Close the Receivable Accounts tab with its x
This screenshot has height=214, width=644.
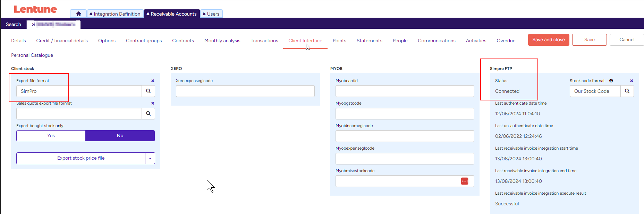148,14
